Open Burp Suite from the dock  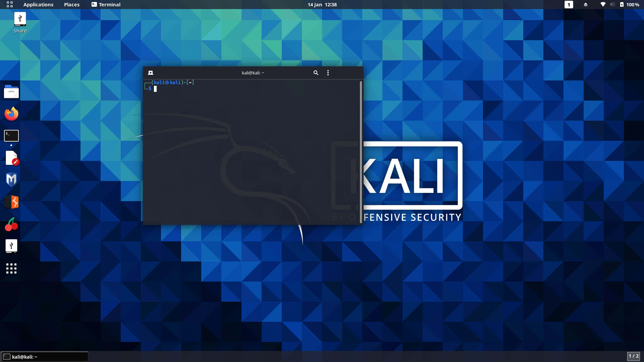11,202
